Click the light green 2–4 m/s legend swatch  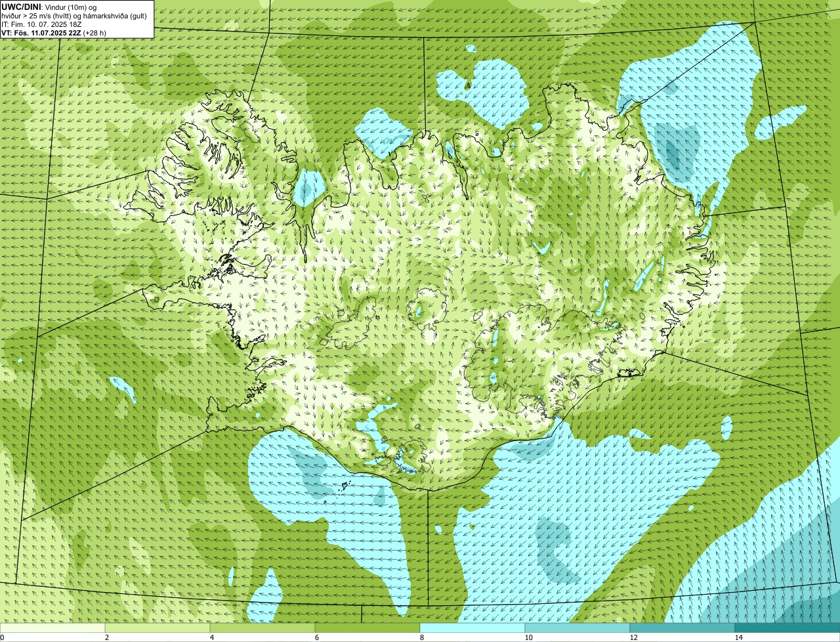[x=157, y=628]
